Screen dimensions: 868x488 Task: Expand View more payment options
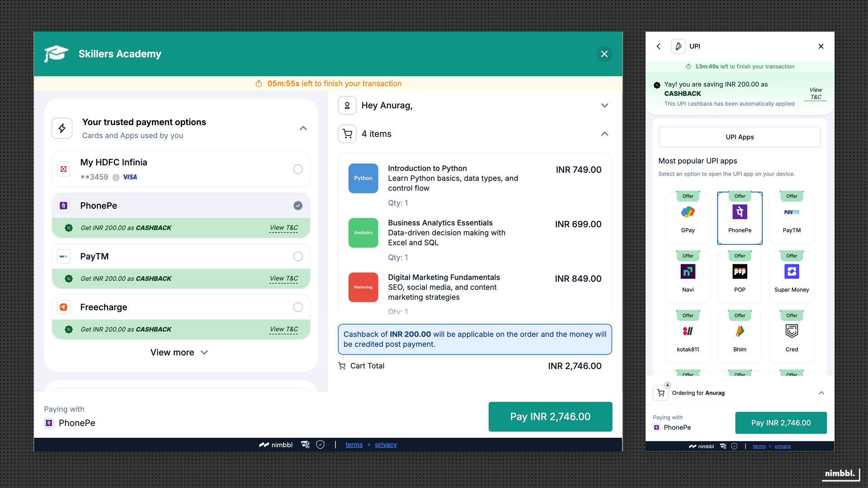pyautogui.click(x=179, y=352)
